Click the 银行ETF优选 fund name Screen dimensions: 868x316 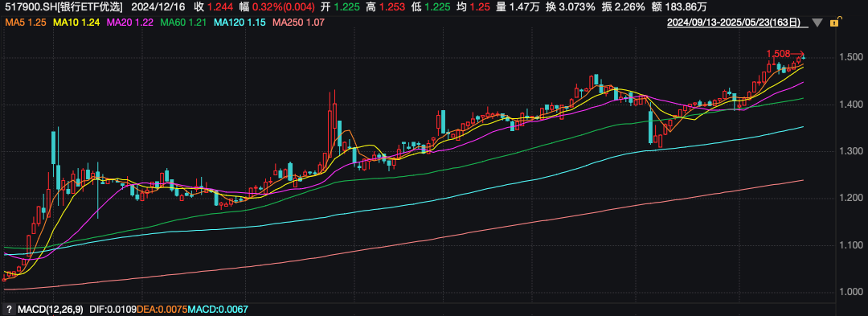pyautogui.click(x=81, y=7)
